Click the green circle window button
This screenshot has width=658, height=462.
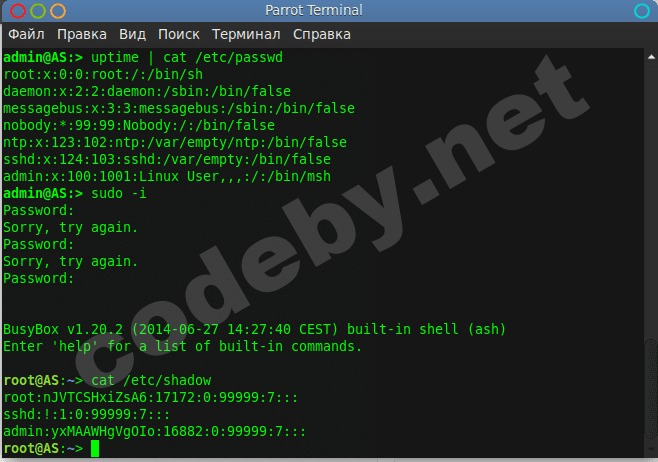[38, 11]
